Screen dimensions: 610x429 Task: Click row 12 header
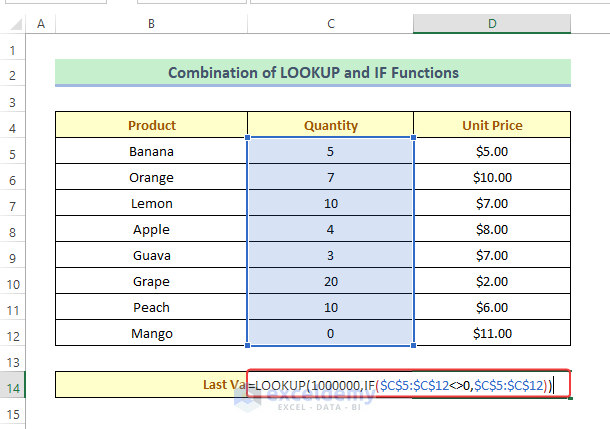point(13,333)
